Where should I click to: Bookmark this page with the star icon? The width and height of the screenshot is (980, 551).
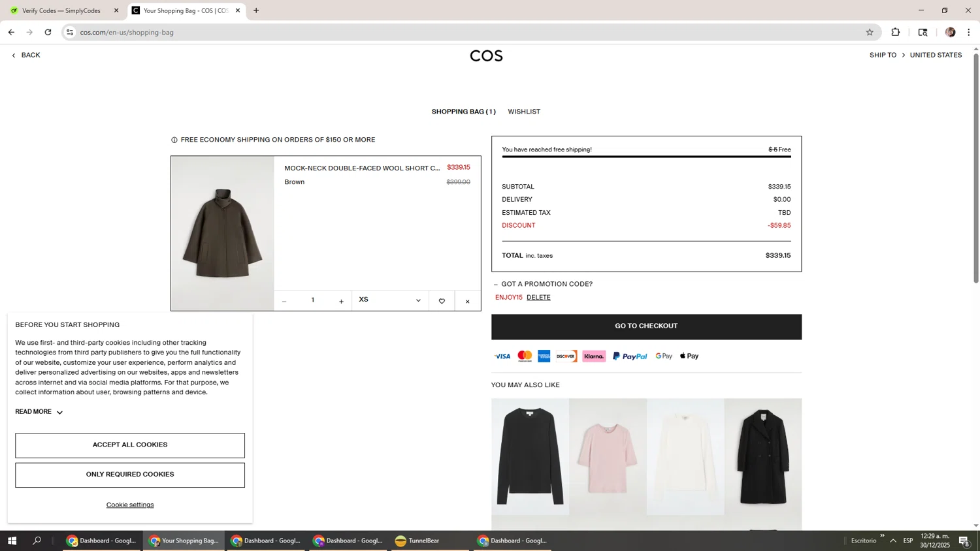(870, 32)
